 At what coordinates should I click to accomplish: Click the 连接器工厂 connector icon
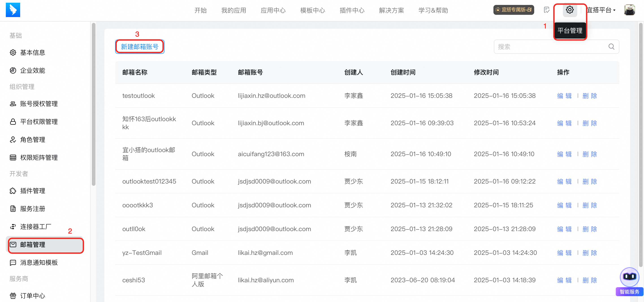(13, 227)
